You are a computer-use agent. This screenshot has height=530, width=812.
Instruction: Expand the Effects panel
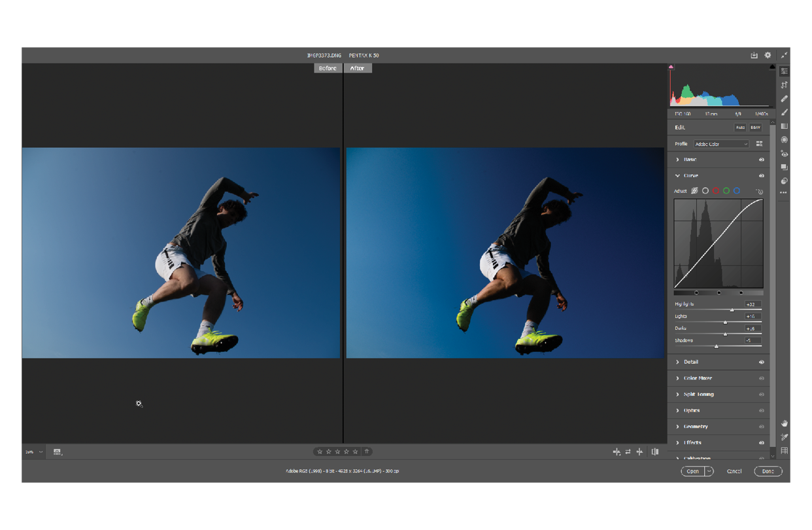pos(677,443)
